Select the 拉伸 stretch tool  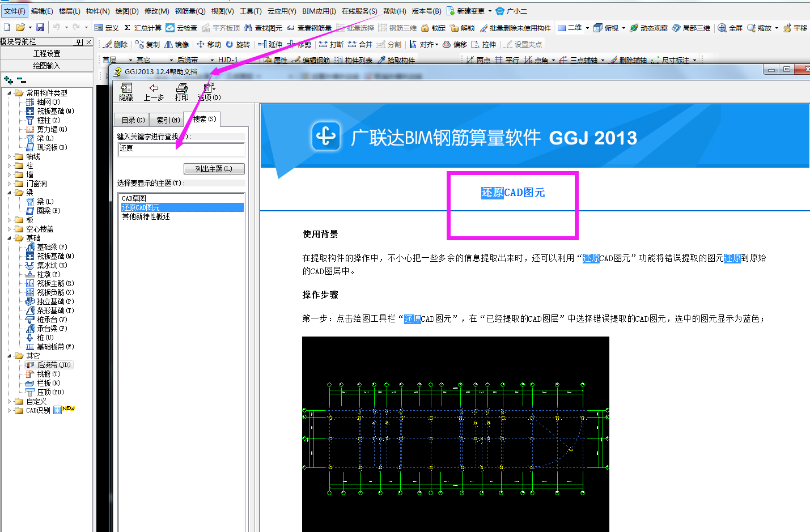(x=484, y=44)
